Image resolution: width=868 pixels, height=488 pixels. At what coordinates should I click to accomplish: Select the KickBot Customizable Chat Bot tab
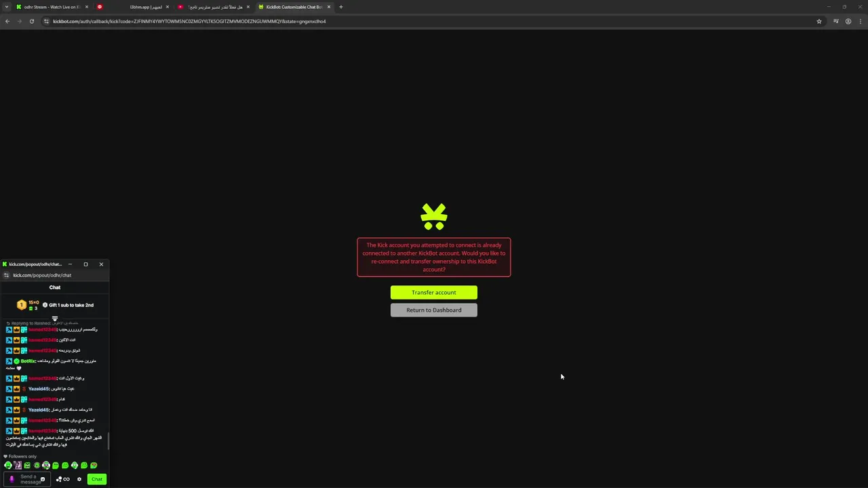[x=294, y=7]
